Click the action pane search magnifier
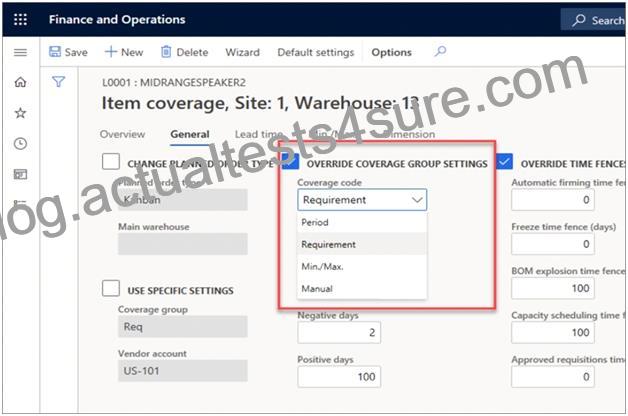The height and width of the screenshot is (416, 628). 440,51
